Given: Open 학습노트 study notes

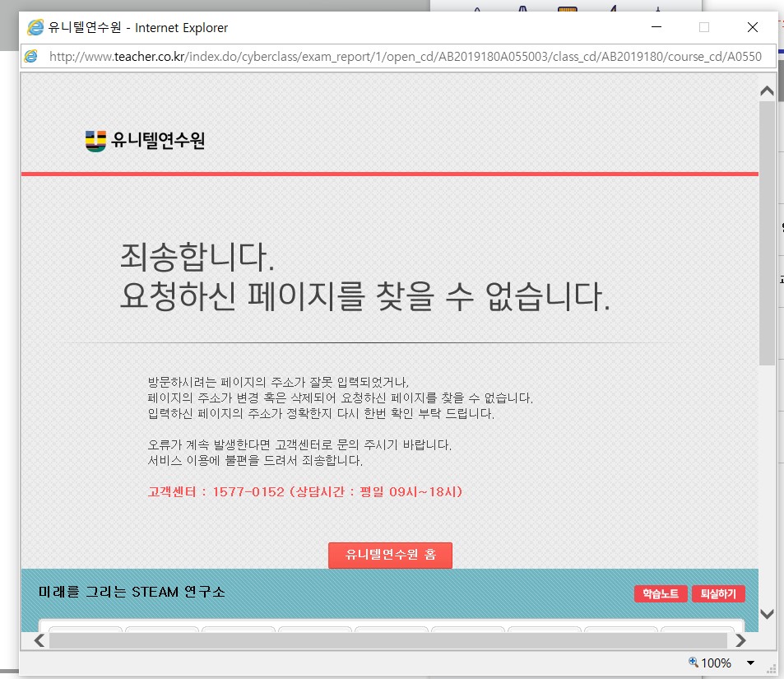Looking at the screenshot, I should tap(660, 593).
